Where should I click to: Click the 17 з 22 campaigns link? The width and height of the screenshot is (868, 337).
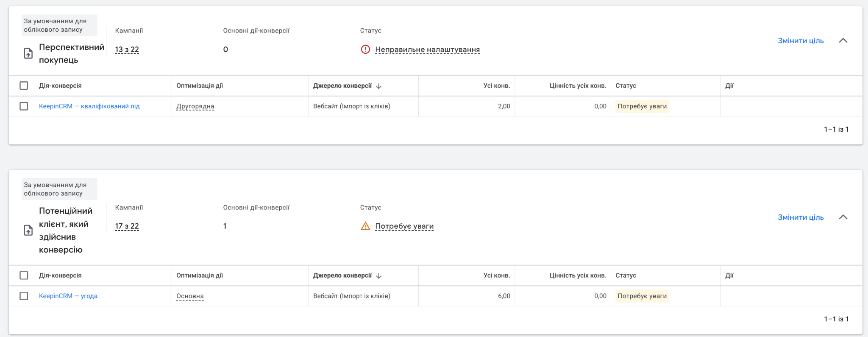coord(127,226)
